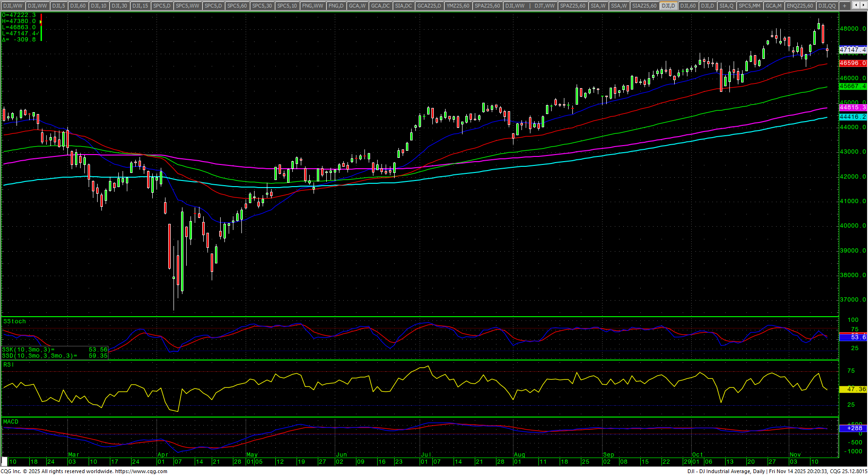Click the blue MACD +288 value label

852,428
